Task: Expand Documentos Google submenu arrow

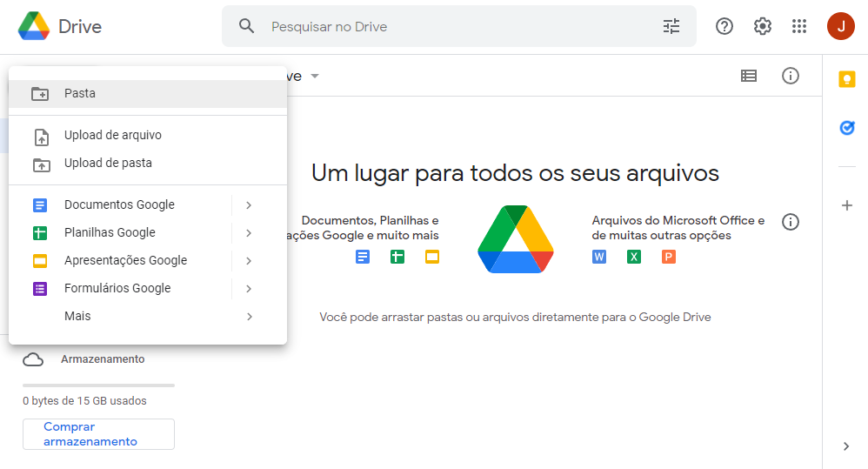Action: click(x=249, y=204)
